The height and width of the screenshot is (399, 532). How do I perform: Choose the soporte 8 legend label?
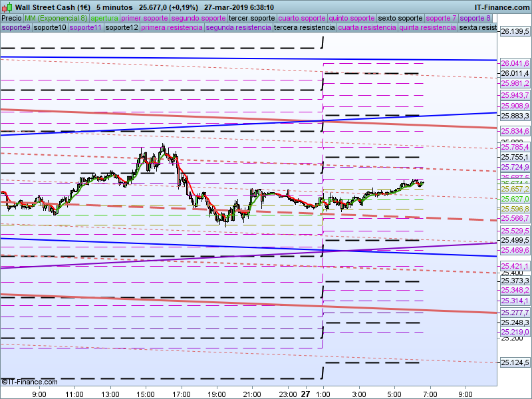pyautogui.click(x=475, y=19)
